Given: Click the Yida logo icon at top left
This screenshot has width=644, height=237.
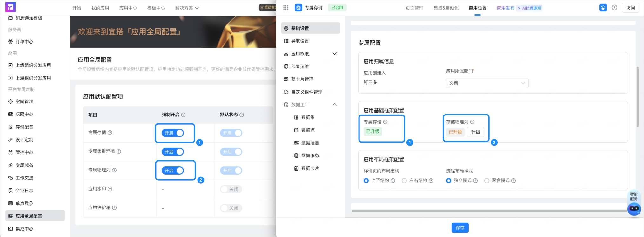Looking at the screenshot, I should coord(10,7).
